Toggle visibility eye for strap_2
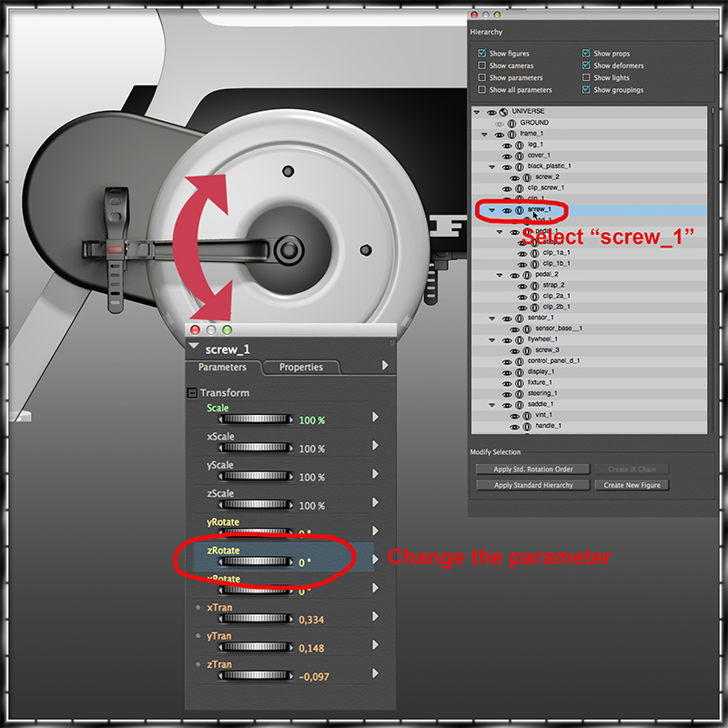The height and width of the screenshot is (728, 728). pos(522,287)
